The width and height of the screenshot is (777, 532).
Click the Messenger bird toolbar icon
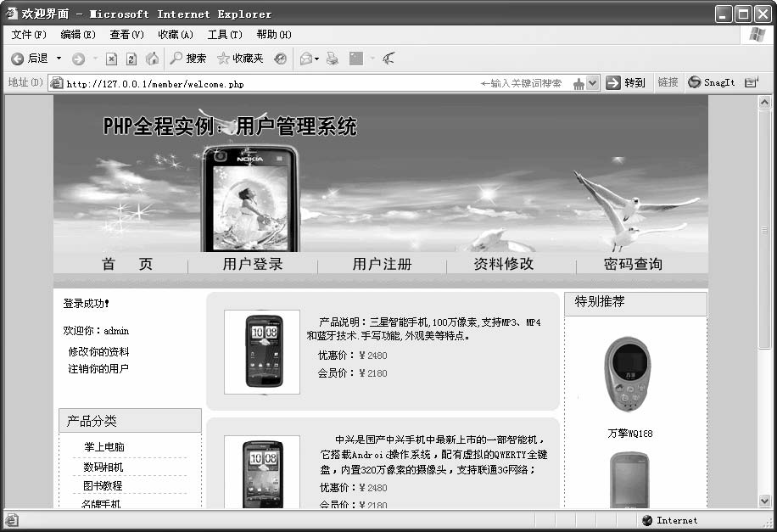[388, 59]
